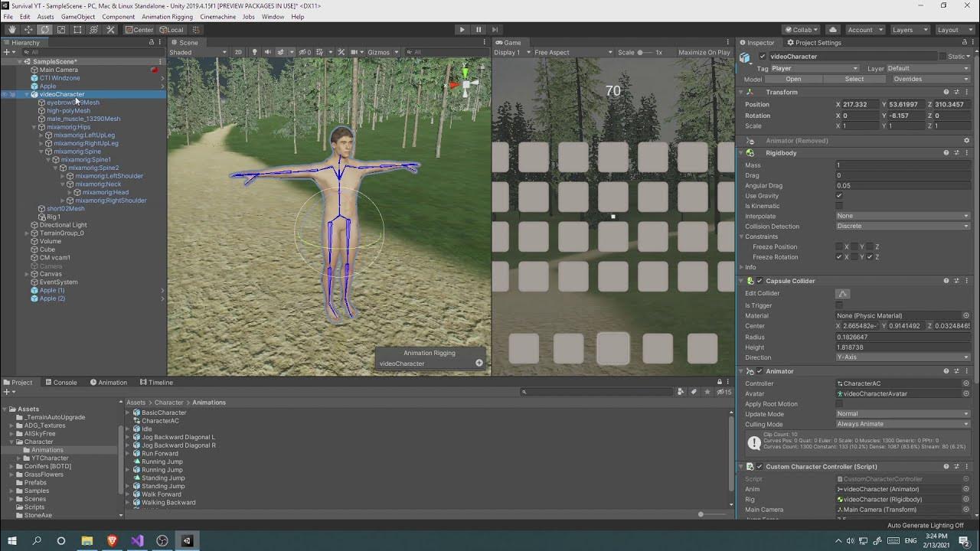
Task: Toggle grid snapping icon in the toolbar
Action: [x=196, y=30]
